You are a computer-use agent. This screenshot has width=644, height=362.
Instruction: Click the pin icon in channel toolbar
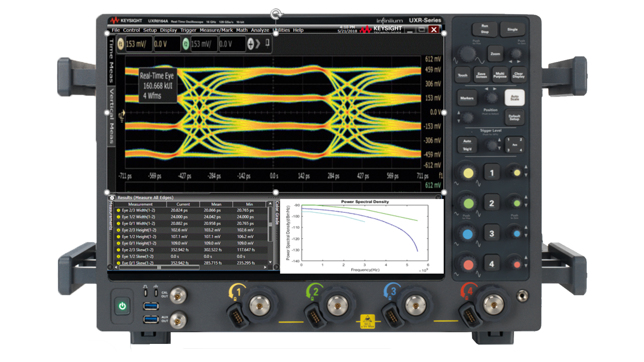click(267, 43)
